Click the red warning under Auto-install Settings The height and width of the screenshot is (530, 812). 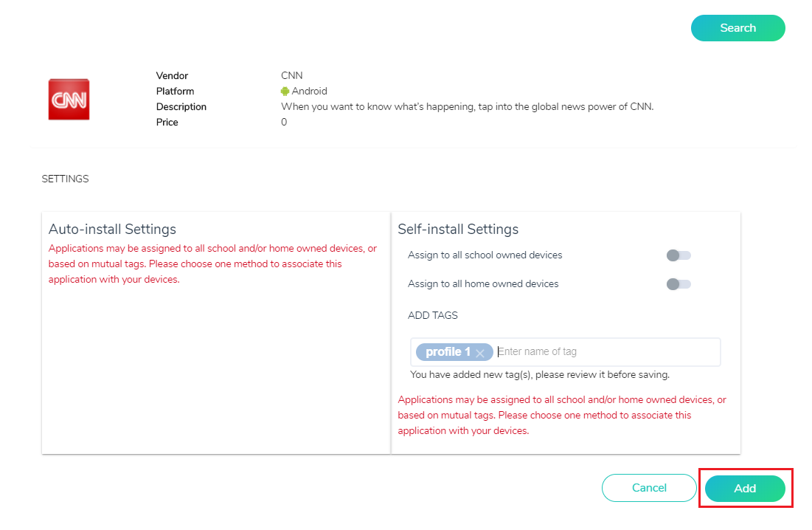point(213,264)
